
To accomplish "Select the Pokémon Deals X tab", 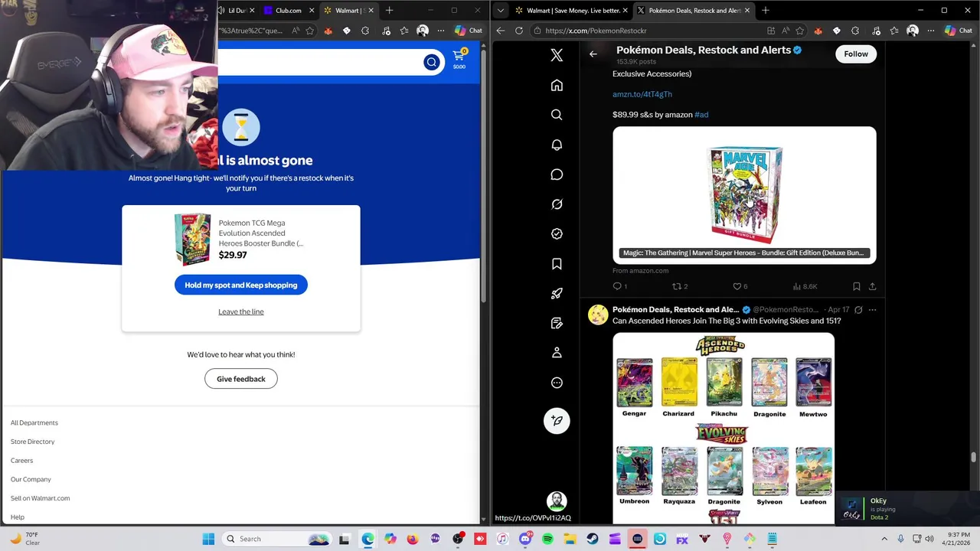I will (693, 10).
